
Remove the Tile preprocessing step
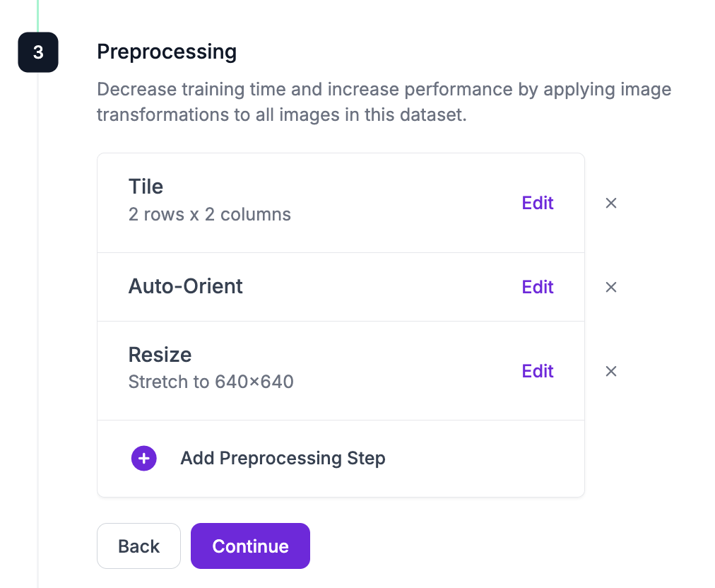coord(611,203)
